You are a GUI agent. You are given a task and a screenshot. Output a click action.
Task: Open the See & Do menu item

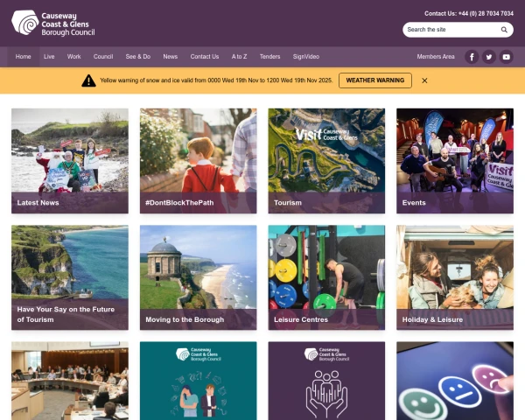138,57
